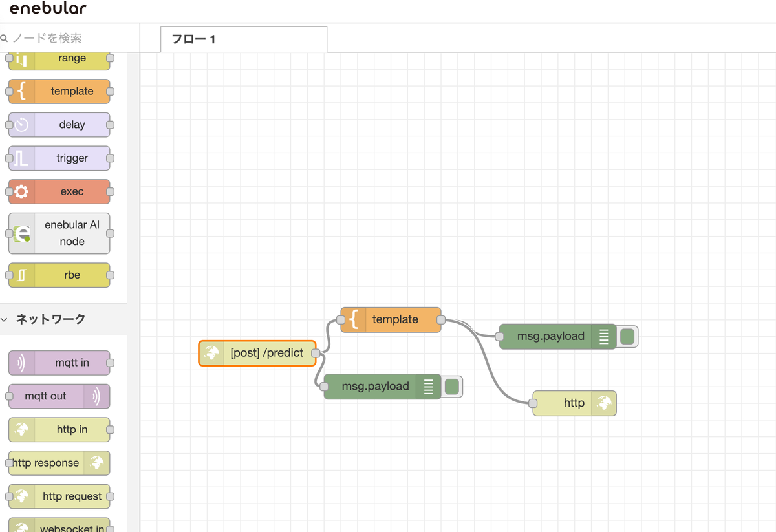Click the canvas template node brace icon
The width and height of the screenshot is (776, 532).
pos(353,319)
